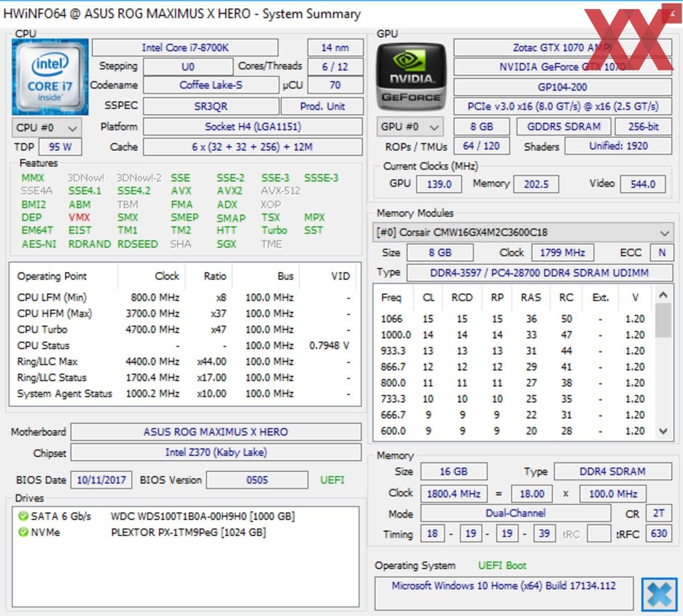Select the System Agent Status row
The height and width of the screenshot is (616, 683).
184,394
